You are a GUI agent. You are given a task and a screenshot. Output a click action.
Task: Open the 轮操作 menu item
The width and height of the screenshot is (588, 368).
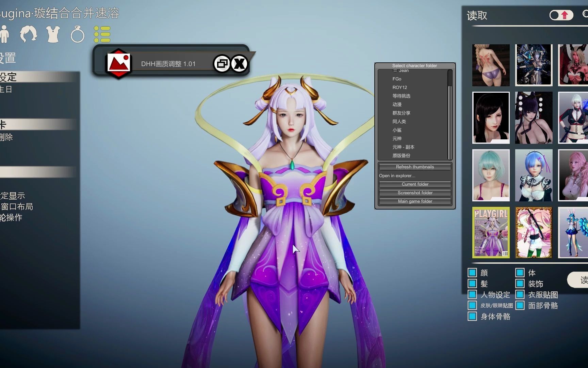11,217
